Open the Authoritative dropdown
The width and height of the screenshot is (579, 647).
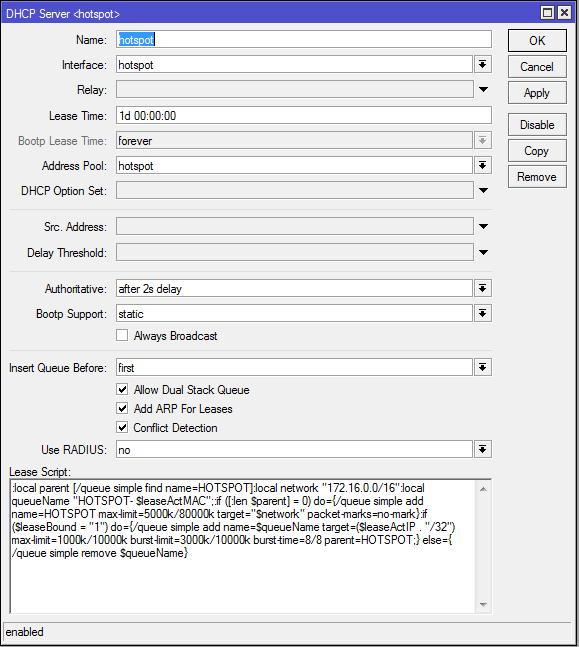482,288
